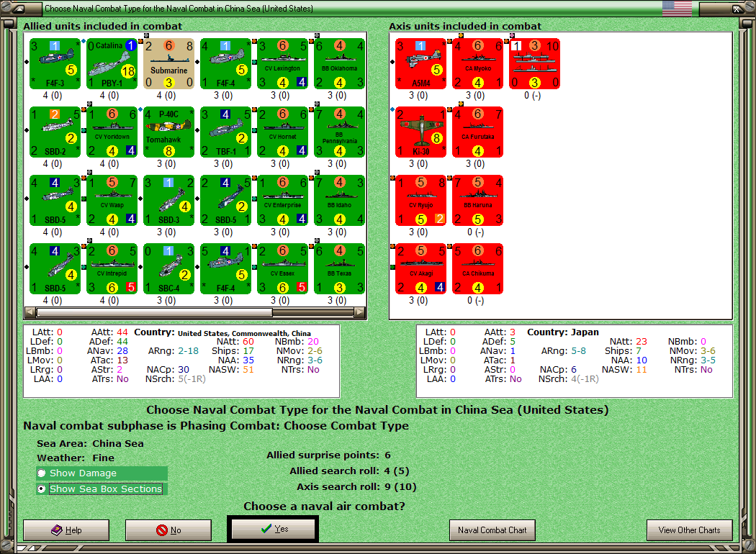Click the Axis CV Ryujo carrier counter

[x=421, y=201]
